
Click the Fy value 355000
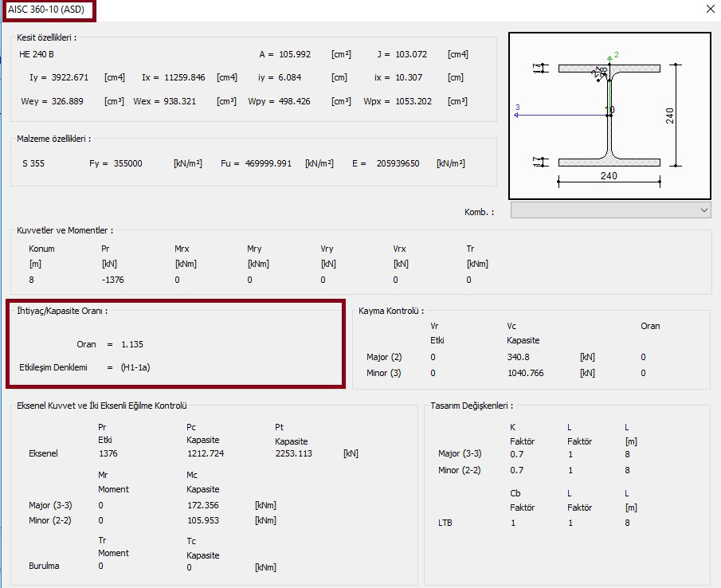[127, 163]
